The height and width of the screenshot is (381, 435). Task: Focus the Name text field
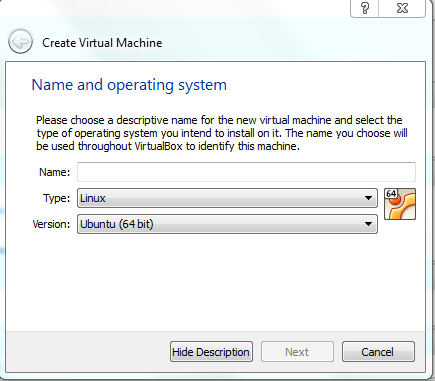[x=246, y=172]
